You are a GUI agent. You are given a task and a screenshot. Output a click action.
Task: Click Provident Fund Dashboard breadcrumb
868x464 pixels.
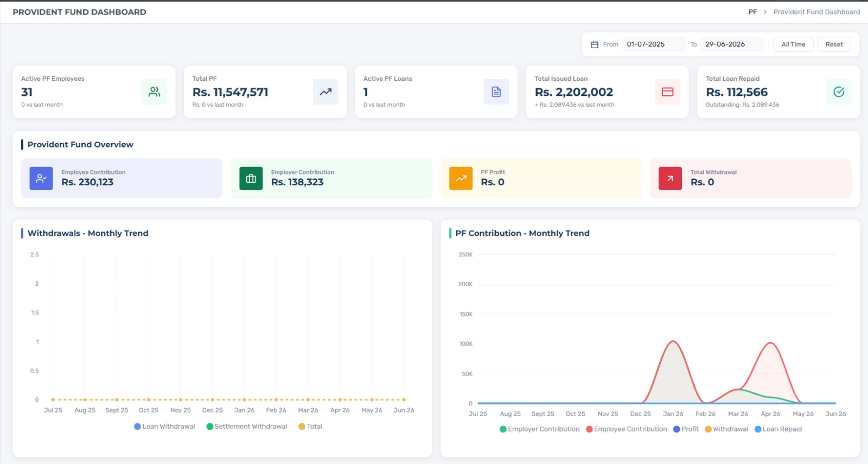[x=816, y=12]
